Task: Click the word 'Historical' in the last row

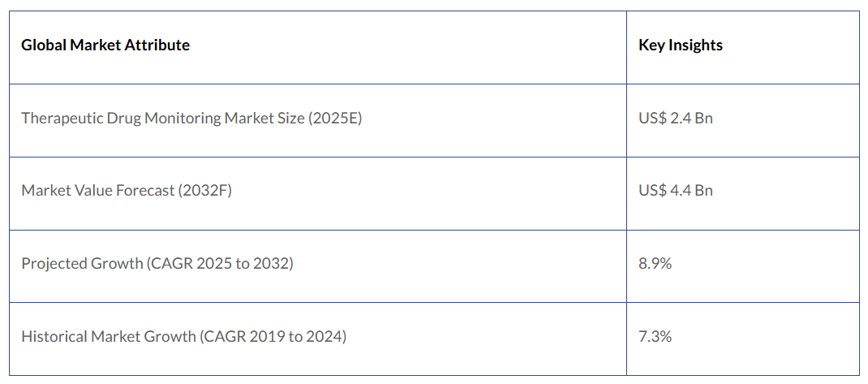Action: coord(54,336)
